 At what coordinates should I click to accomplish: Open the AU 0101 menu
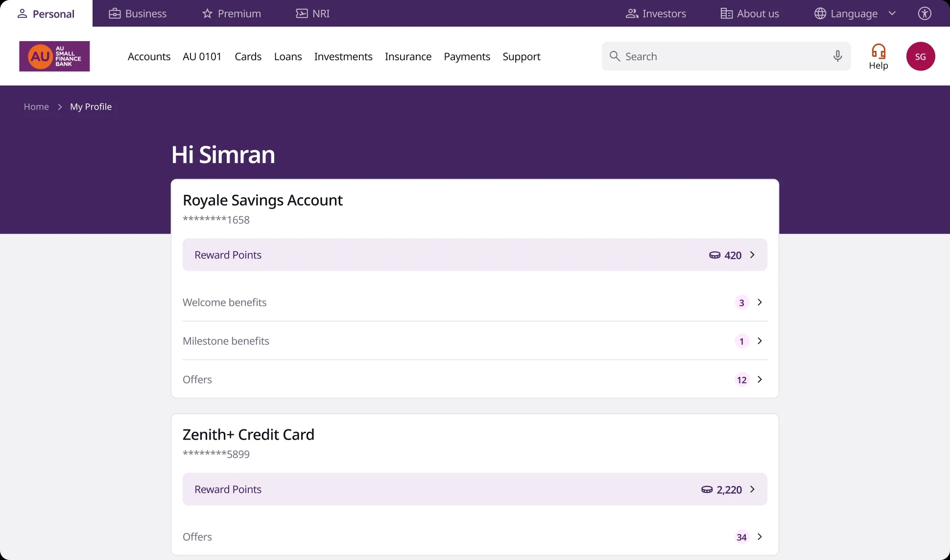pos(202,56)
